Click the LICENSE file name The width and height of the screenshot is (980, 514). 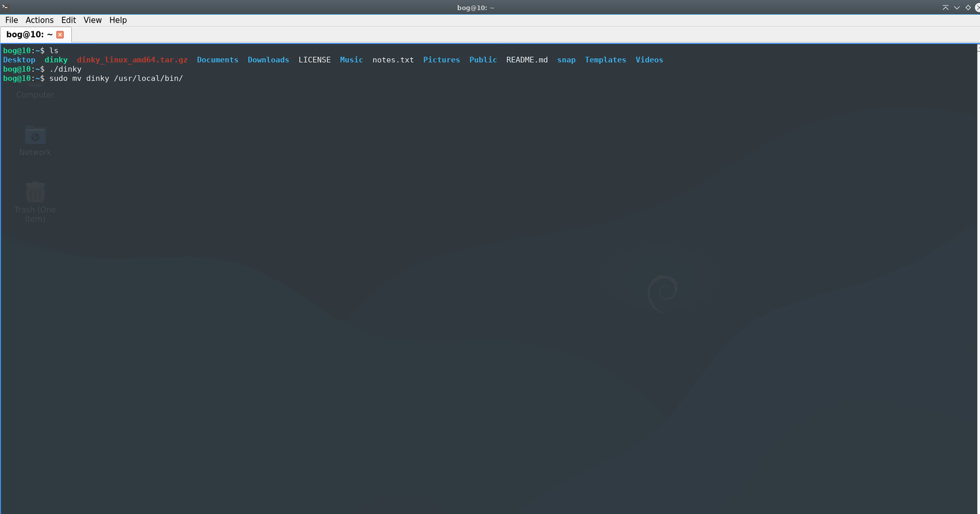click(x=314, y=60)
